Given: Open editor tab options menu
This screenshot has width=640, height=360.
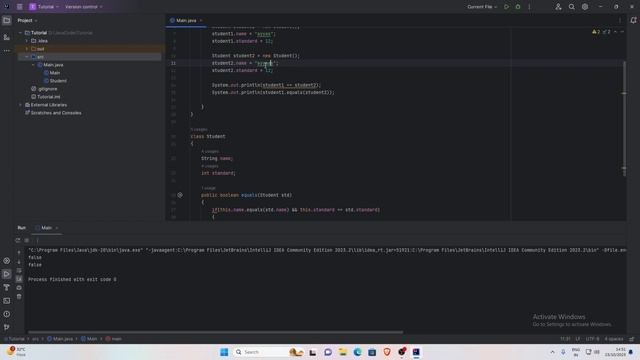Looking at the screenshot, I should (620, 20).
